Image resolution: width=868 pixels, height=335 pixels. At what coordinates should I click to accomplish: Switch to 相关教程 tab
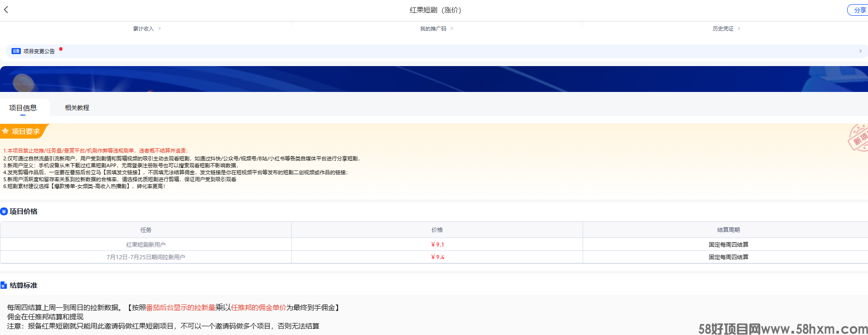pos(77,108)
